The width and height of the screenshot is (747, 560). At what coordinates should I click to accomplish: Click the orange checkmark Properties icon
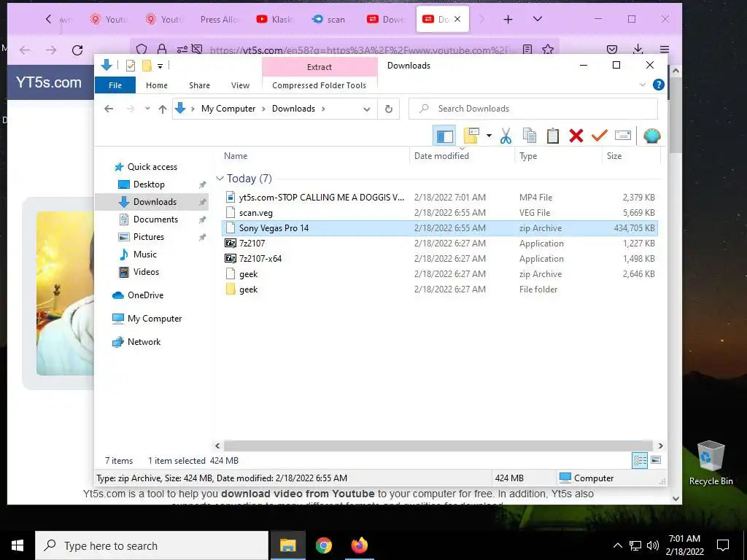click(600, 136)
